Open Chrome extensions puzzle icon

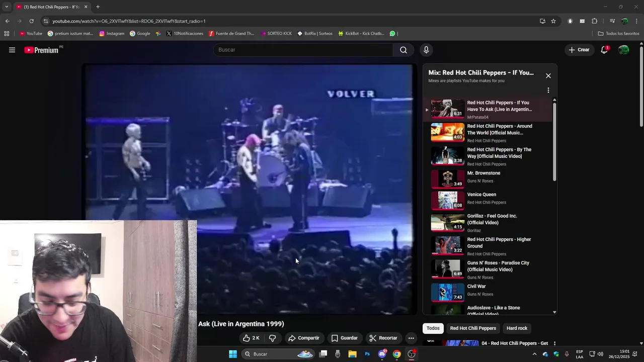pyautogui.click(x=594, y=21)
